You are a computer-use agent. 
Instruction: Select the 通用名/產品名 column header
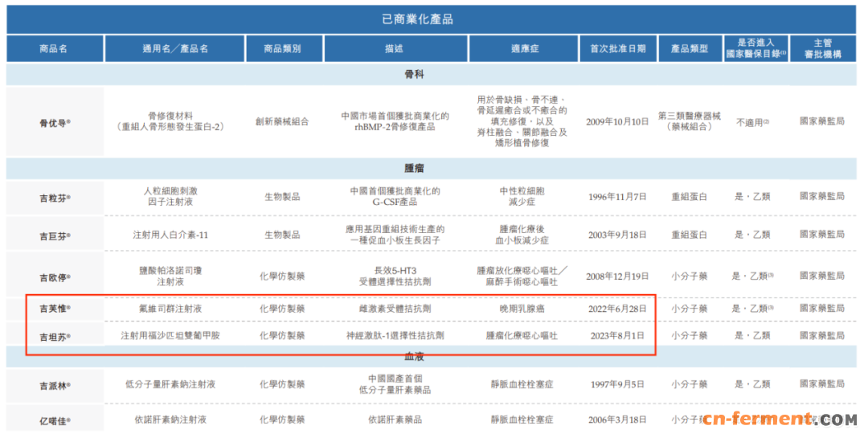point(174,49)
